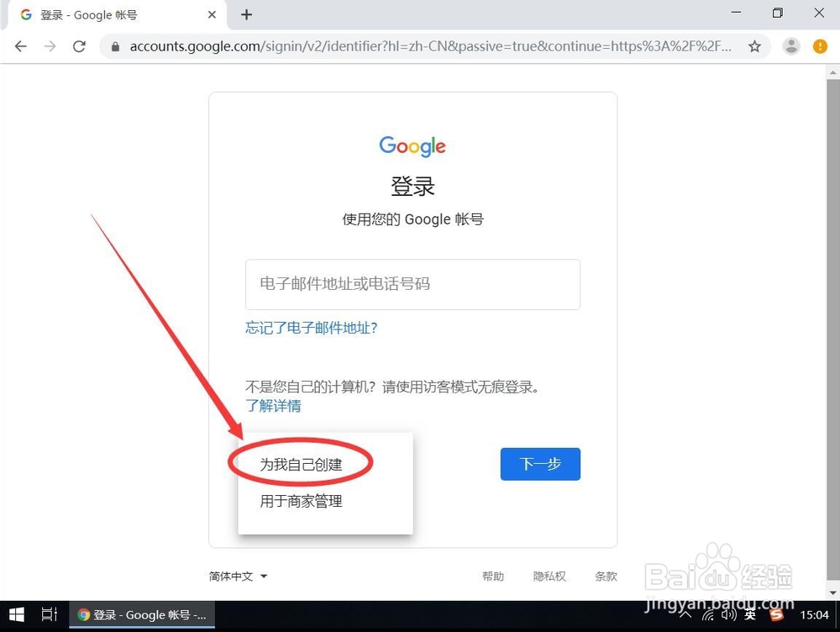Click the address bar URL
Screen dimensions: 840x632
click(430, 46)
